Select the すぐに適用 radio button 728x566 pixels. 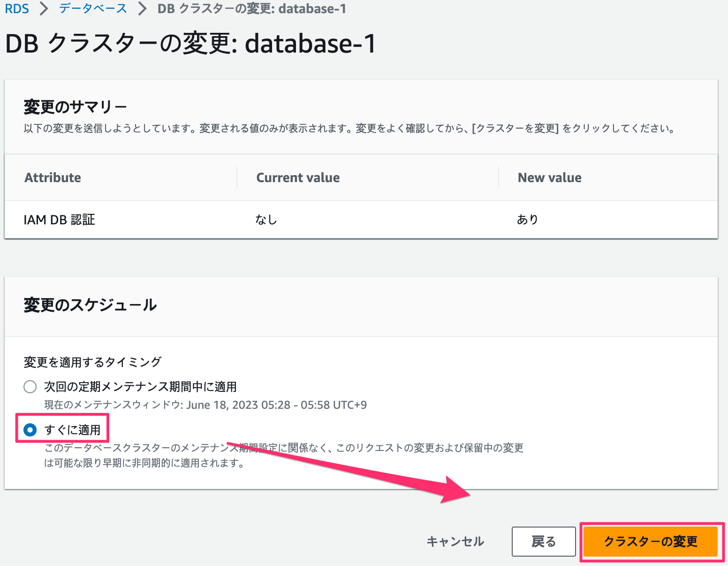click(30, 428)
